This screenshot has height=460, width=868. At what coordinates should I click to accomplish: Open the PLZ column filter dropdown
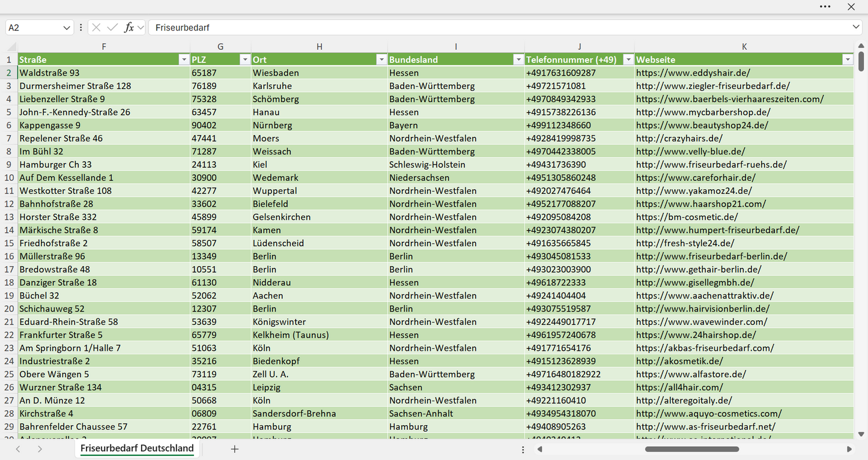[x=244, y=59]
